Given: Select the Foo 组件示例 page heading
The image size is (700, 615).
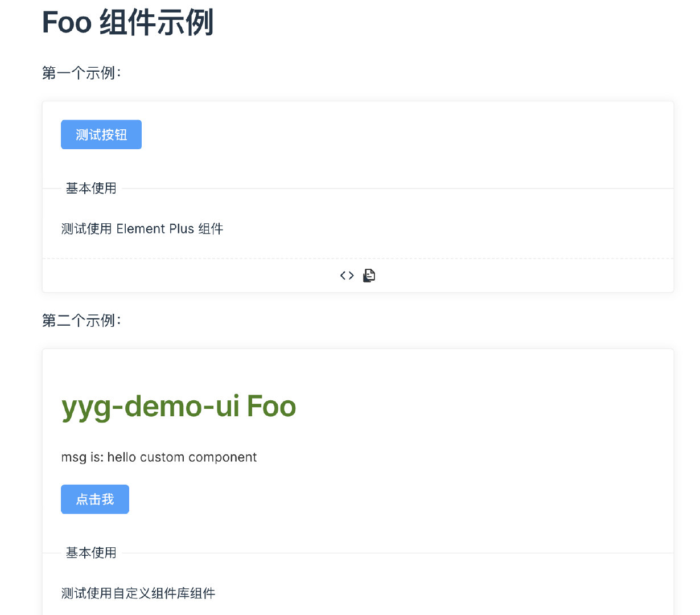Looking at the screenshot, I should pyautogui.click(x=128, y=23).
